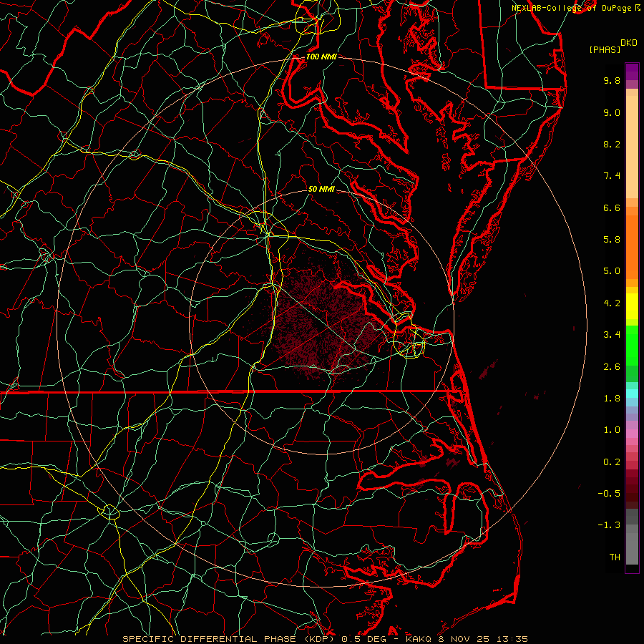
Task: Click the 9.8 legend value
Action: point(612,80)
